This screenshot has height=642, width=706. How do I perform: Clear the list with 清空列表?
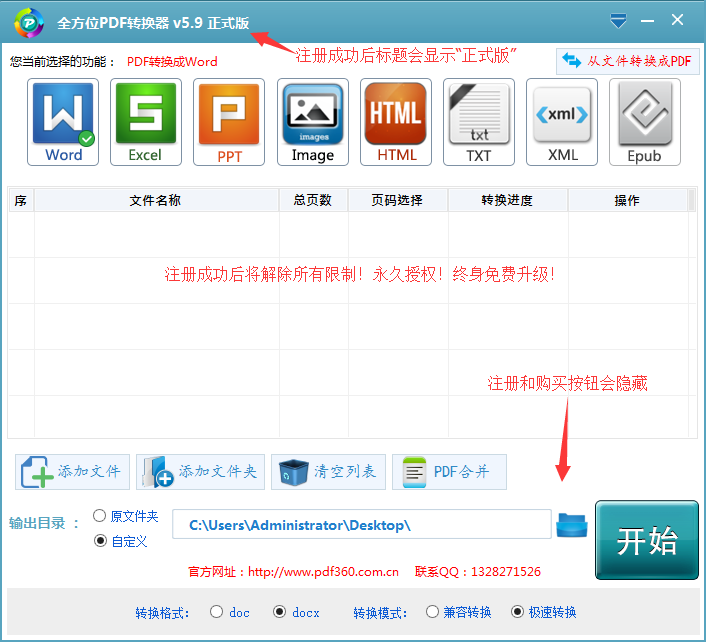328,472
